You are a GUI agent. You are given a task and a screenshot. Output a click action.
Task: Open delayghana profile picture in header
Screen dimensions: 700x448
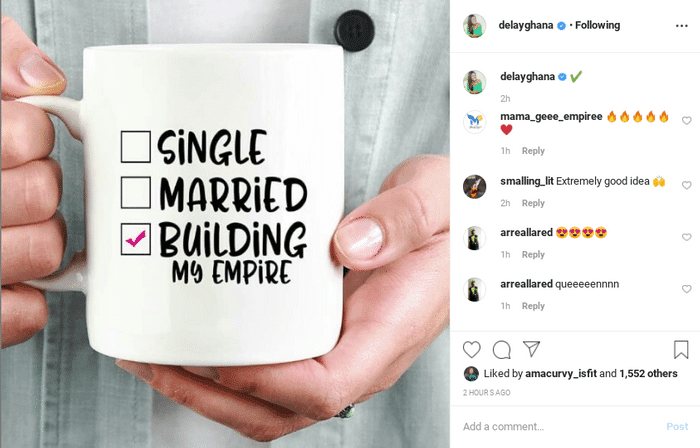coord(475,26)
